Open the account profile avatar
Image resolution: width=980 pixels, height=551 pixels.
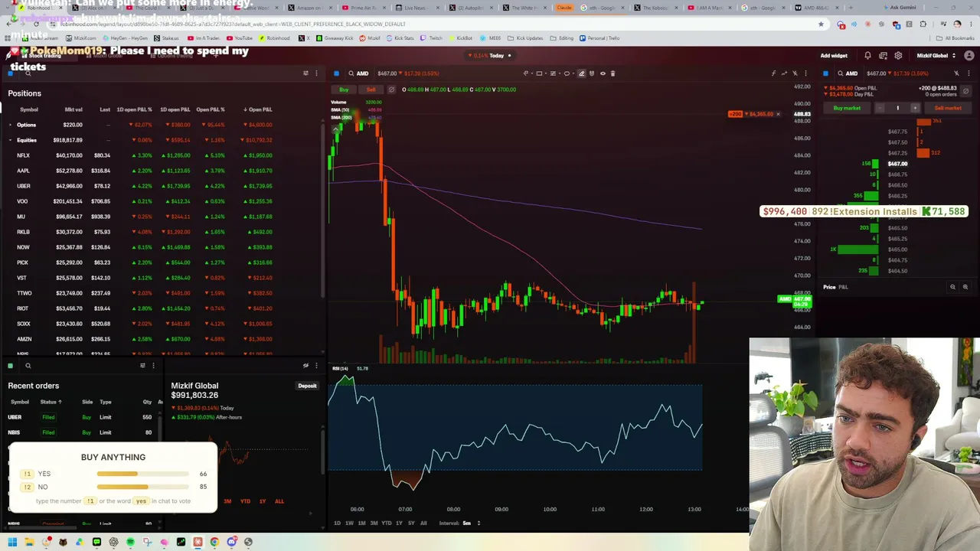[970, 56]
